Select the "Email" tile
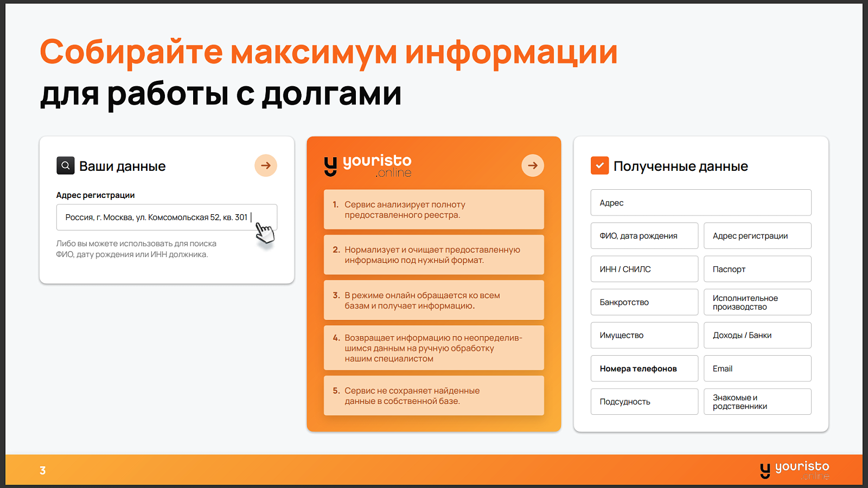Viewport: 868px width, 488px height. [757, 369]
